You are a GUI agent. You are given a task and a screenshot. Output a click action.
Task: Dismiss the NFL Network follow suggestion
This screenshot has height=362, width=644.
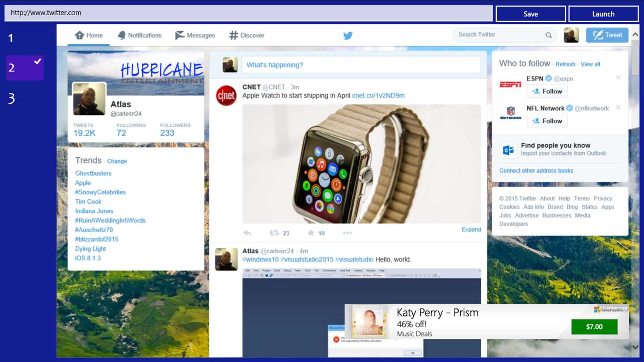618,107
